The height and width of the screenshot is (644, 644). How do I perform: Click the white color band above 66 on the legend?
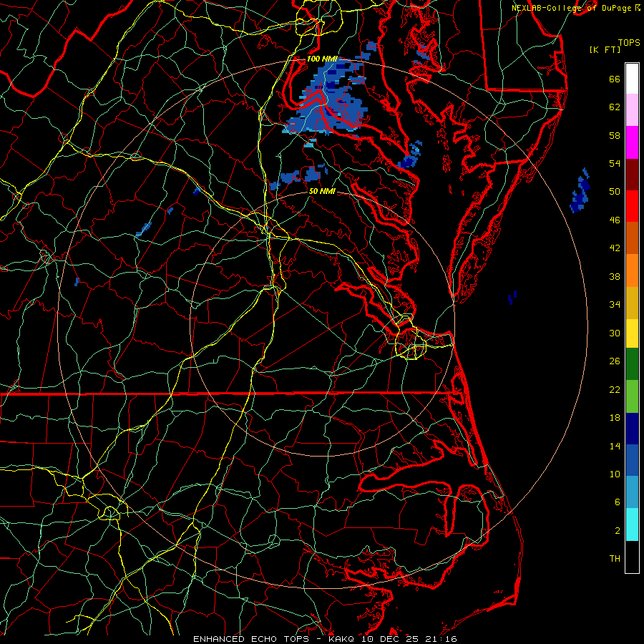632,79
